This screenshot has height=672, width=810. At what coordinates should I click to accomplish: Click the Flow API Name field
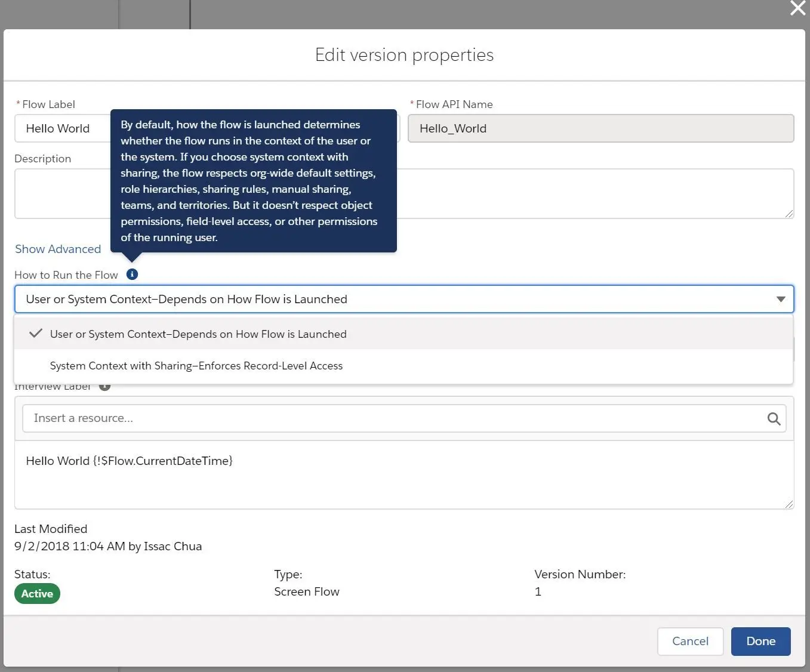[600, 128]
